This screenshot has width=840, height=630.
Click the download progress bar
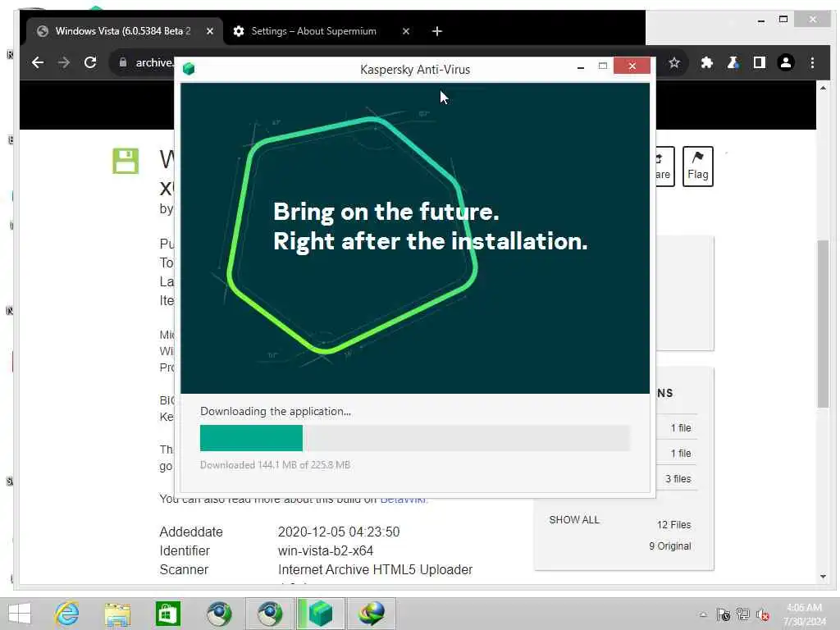[414, 438]
